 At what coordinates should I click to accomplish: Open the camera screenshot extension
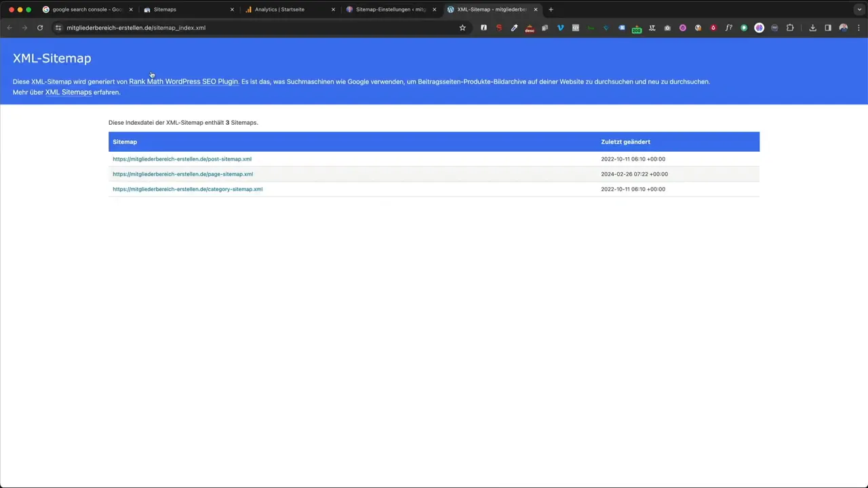pos(667,28)
